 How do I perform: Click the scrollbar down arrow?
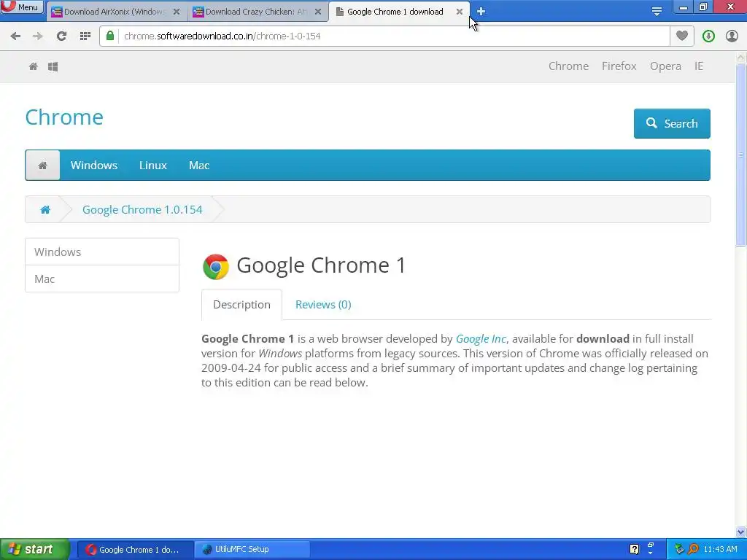click(x=741, y=532)
